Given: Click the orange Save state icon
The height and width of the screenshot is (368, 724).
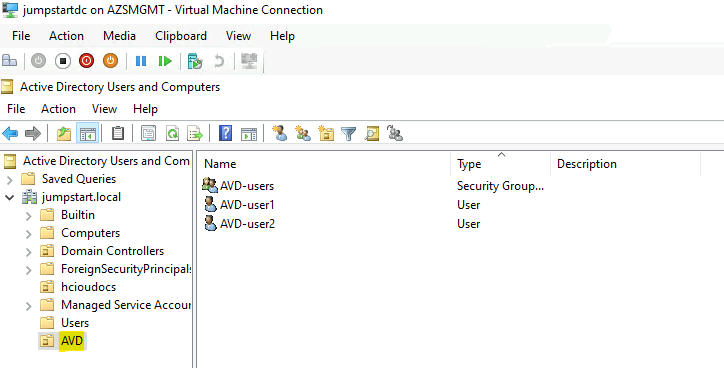Looking at the screenshot, I should [x=110, y=61].
